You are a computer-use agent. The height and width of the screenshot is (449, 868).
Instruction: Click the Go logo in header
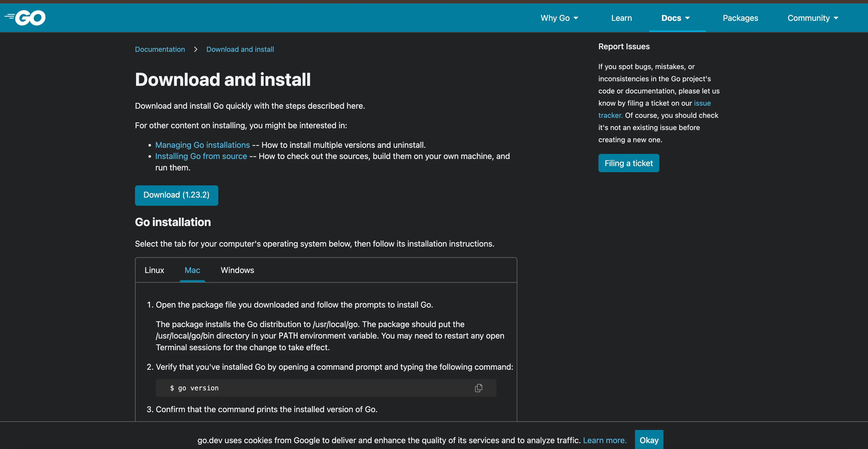tap(25, 18)
